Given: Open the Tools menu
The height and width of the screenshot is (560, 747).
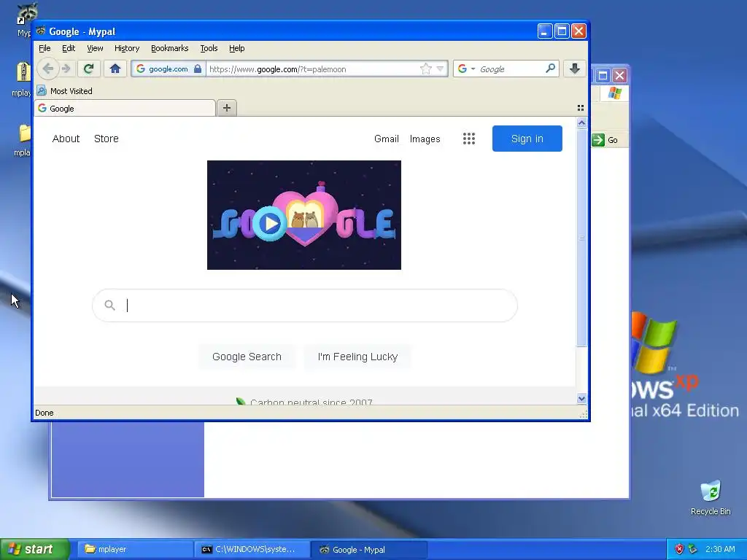Looking at the screenshot, I should 209,48.
